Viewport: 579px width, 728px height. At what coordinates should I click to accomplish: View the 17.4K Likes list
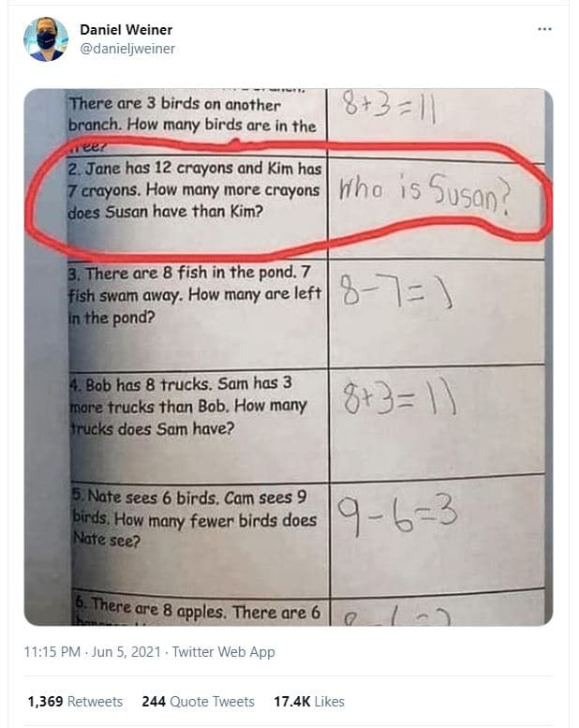click(x=308, y=701)
